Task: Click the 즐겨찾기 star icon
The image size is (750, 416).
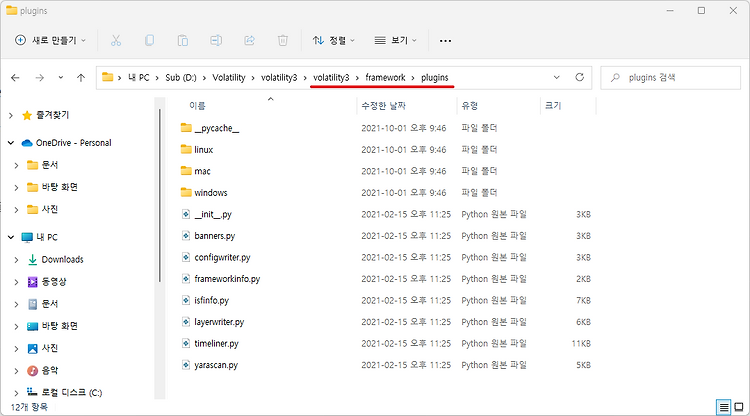Action: (x=27, y=115)
